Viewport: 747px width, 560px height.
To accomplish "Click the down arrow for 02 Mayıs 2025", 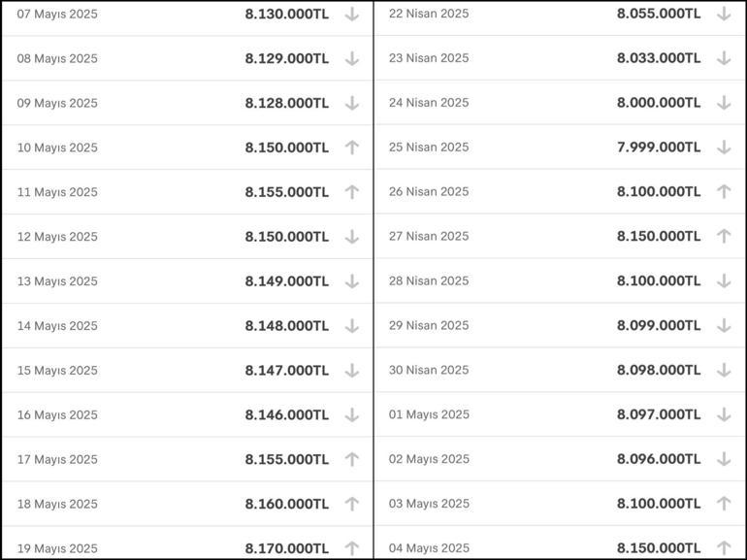I will (x=724, y=459).
